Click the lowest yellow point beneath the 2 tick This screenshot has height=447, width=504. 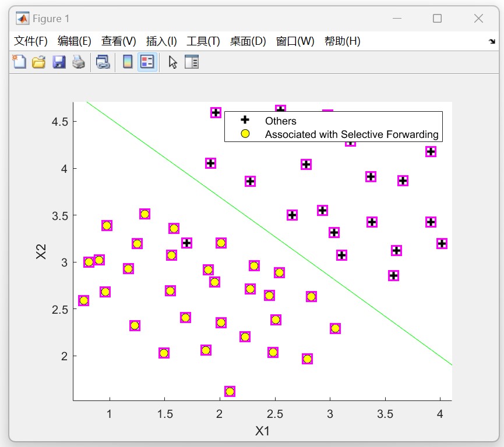230,392
